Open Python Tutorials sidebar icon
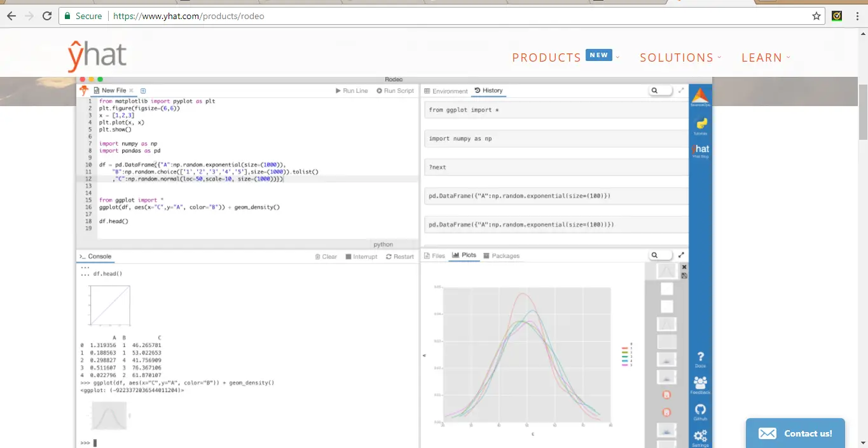Viewport: 868px width, 448px height. [700, 126]
